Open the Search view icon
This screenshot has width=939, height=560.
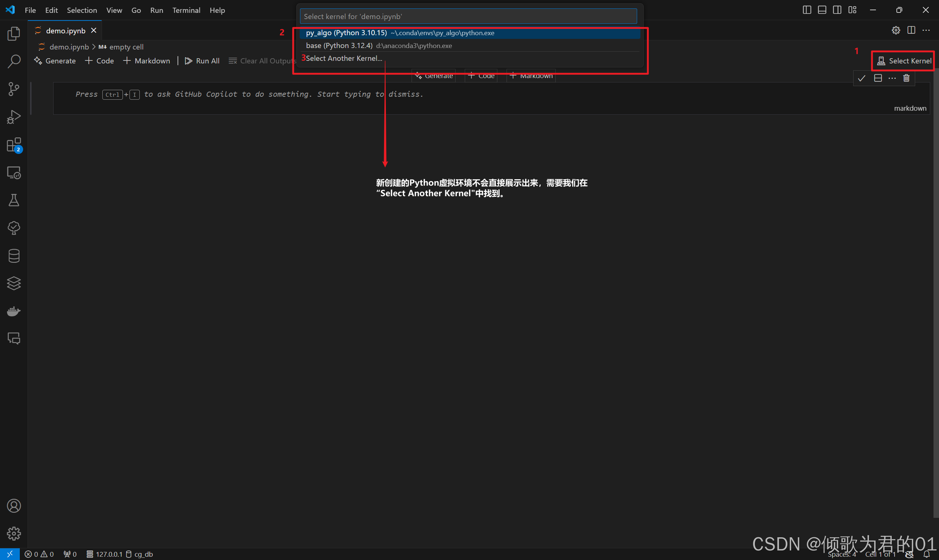14,61
